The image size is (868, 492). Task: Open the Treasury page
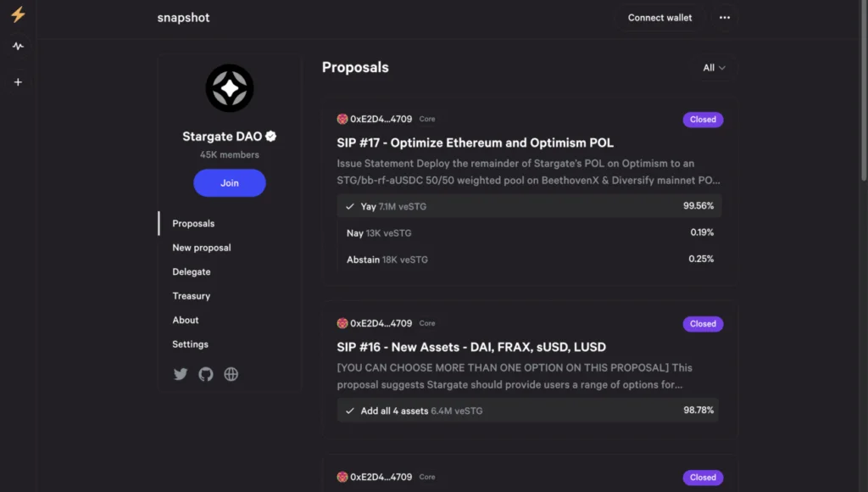coord(192,296)
